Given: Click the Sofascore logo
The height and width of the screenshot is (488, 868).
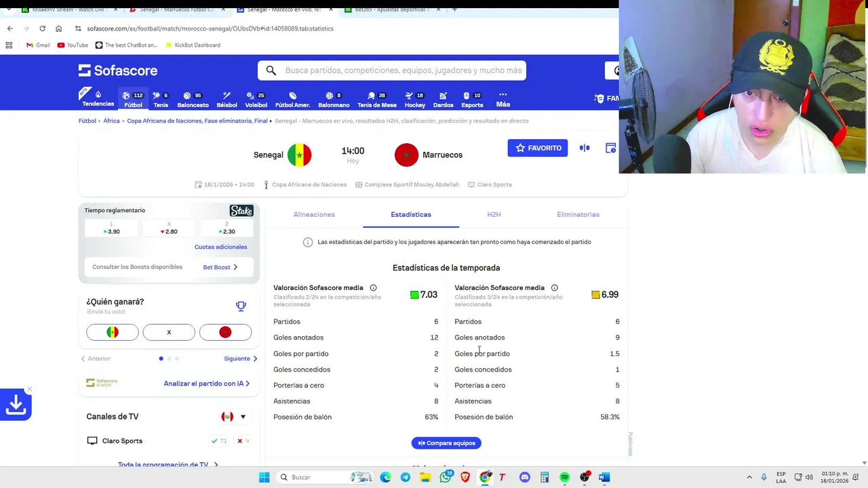Looking at the screenshot, I should point(118,70).
